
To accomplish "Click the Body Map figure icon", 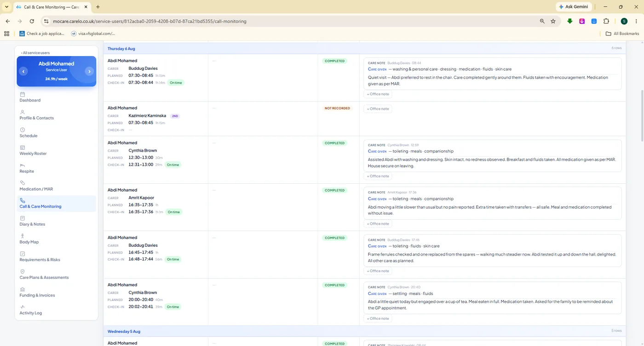I will click(x=22, y=236).
